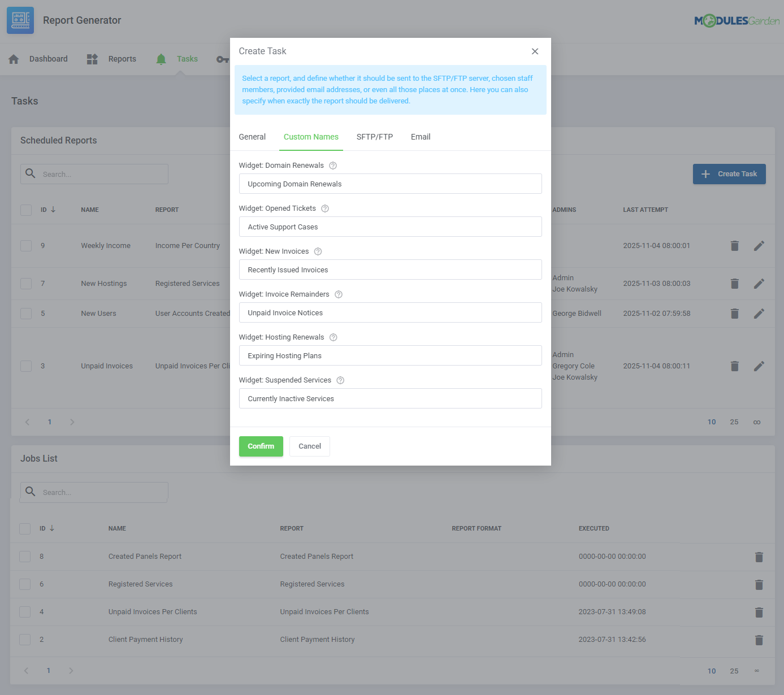Tick the checkbox for Client Payment History job

[25, 640]
